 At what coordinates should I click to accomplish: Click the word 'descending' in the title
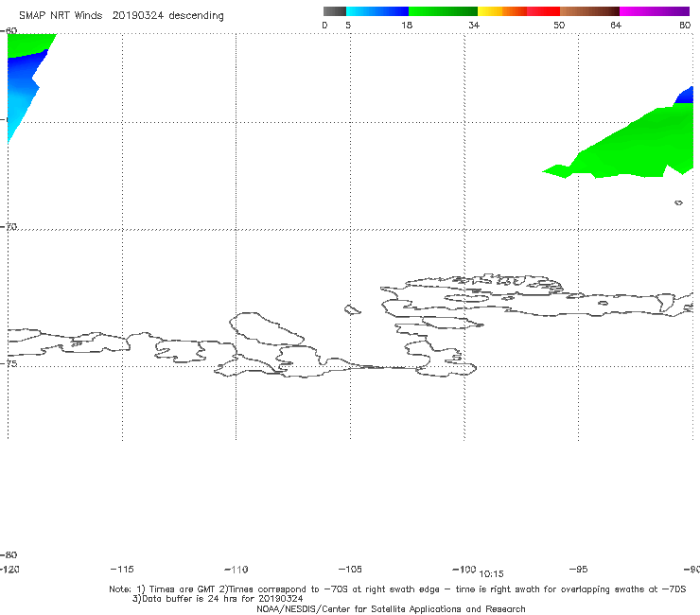(196, 16)
